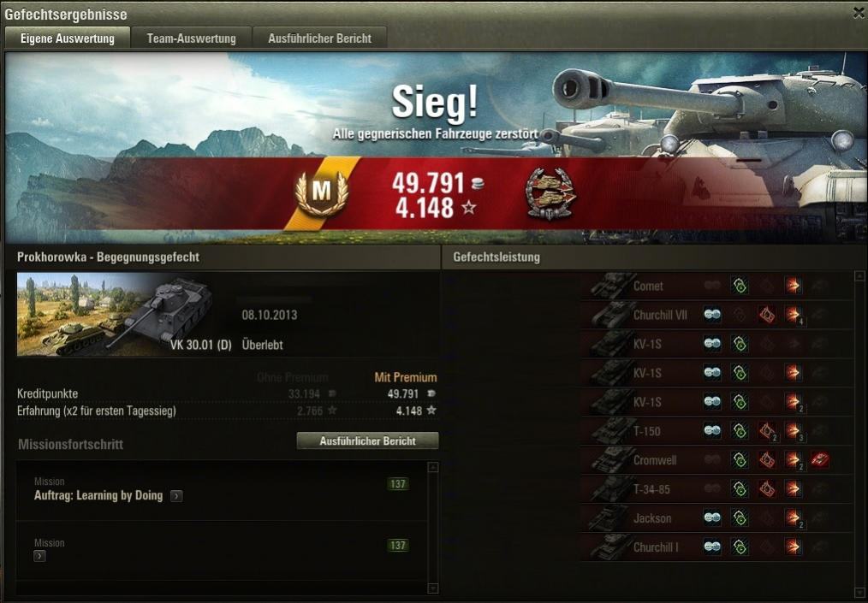This screenshot has width=868, height=603.
Task: Click the critical hit icon for T-34-85
Action: point(767,489)
